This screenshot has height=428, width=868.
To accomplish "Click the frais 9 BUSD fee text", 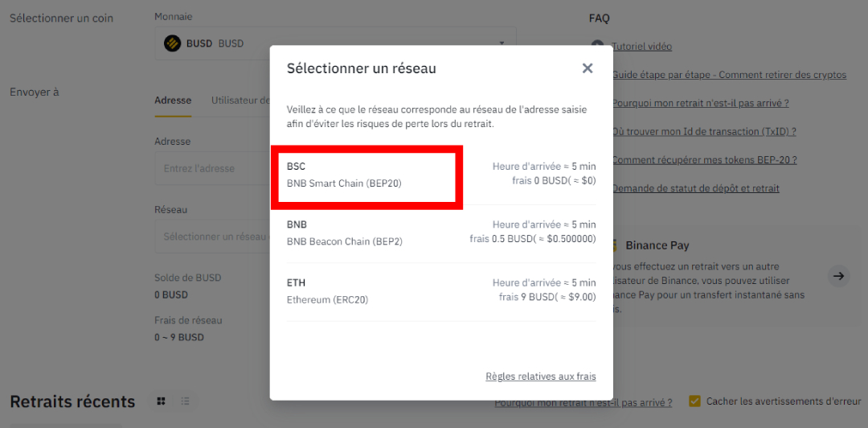I will click(x=547, y=297).
